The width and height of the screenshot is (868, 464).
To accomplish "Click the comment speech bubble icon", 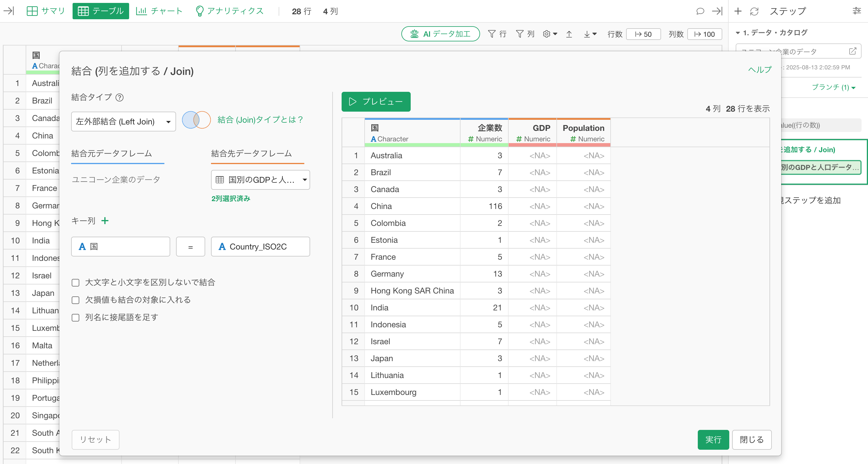I will tap(700, 11).
